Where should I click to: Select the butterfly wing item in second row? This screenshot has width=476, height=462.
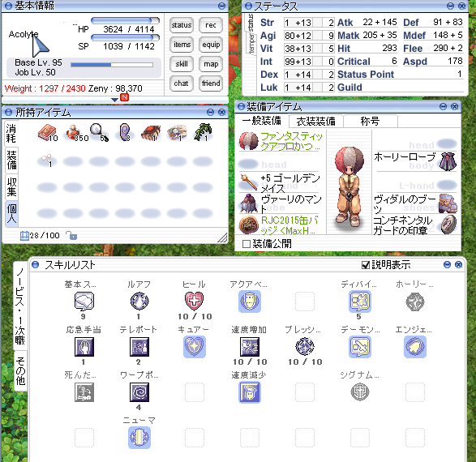[46, 160]
